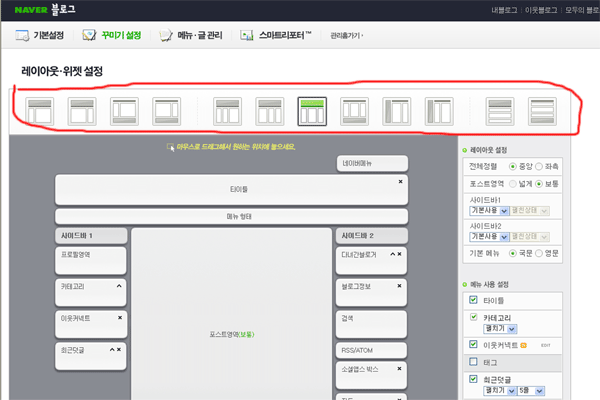The width and height of the screenshot is (600, 400).
Task: Toggle the 이웃커넥트 menu checkbox
Action: (x=473, y=344)
